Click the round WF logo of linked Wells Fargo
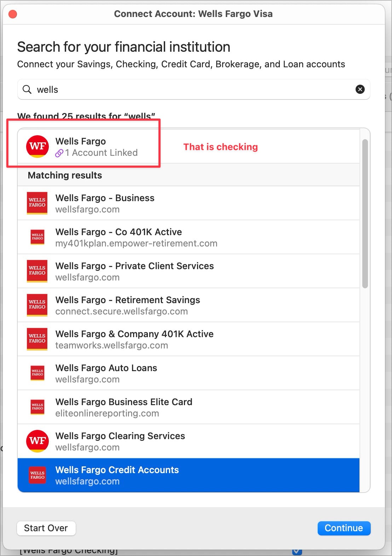The height and width of the screenshot is (556, 392). 38,147
